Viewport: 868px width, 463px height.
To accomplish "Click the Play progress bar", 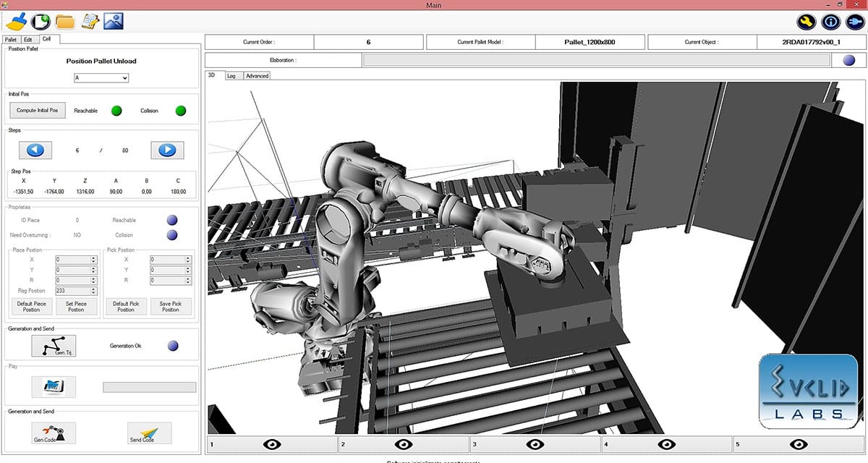I will click(x=150, y=387).
